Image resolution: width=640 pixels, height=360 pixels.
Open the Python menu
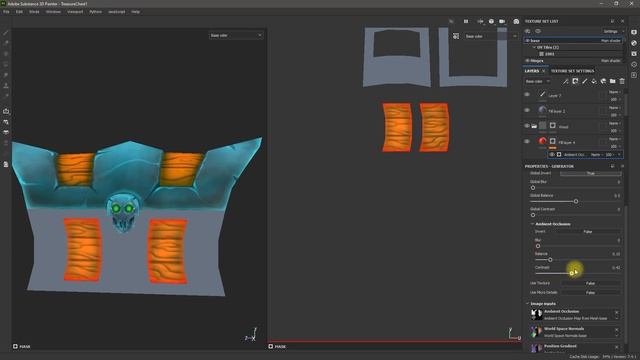(96, 12)
